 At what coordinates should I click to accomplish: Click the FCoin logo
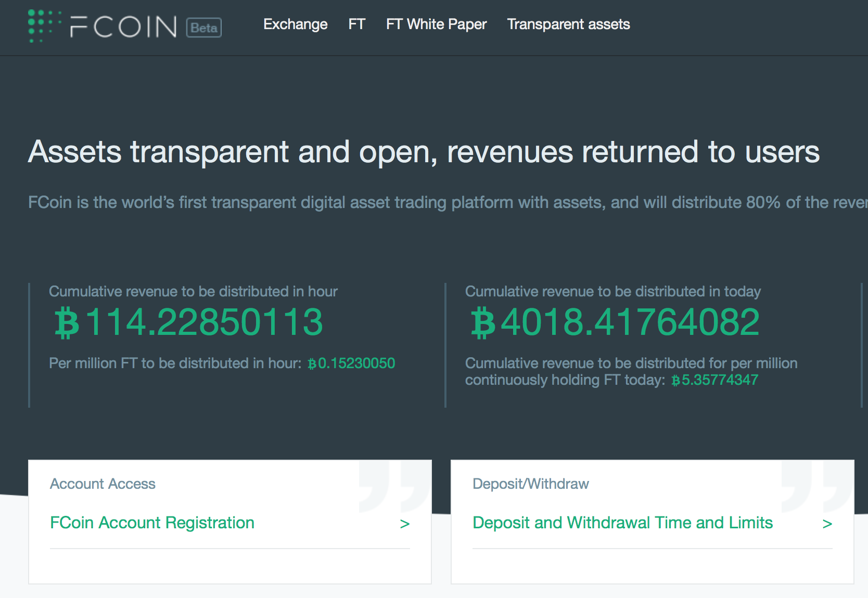point(103,25)
